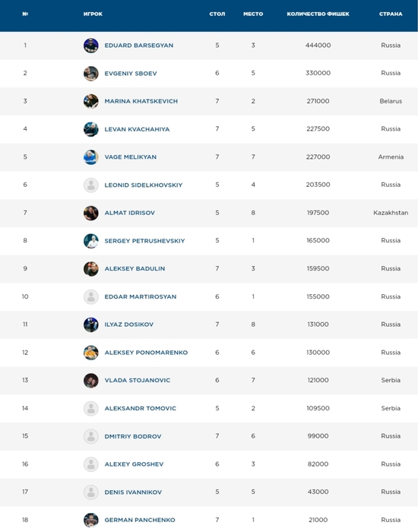
Task: Click the placeholder avatar for Leonid Sidelkhovskiy
Action: [91, 185]
